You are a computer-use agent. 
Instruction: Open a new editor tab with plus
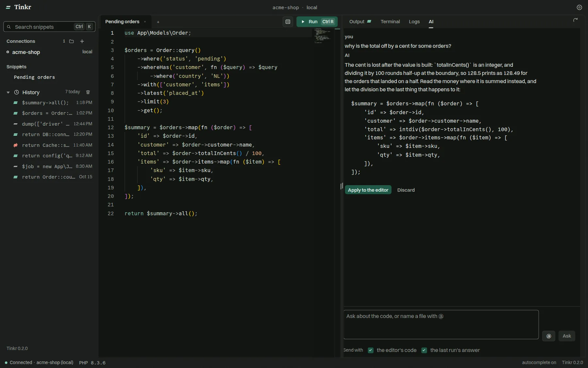click(158, 22)
